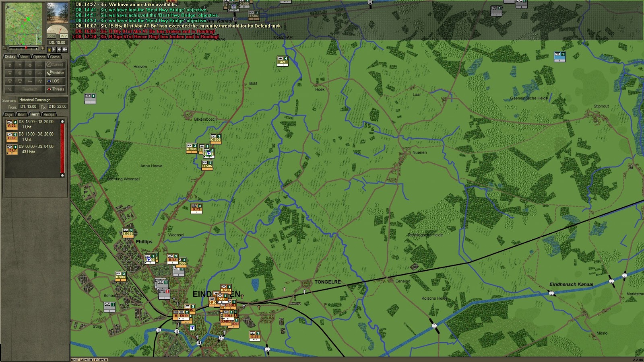Open the Brief tab
Viewport: 644px width, 362px height.
(21, 114)
